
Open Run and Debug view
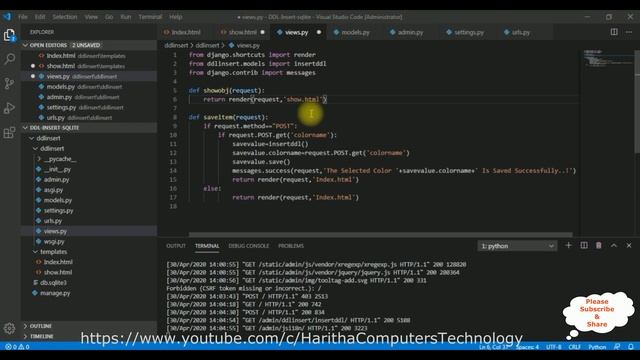pos(9,108)
